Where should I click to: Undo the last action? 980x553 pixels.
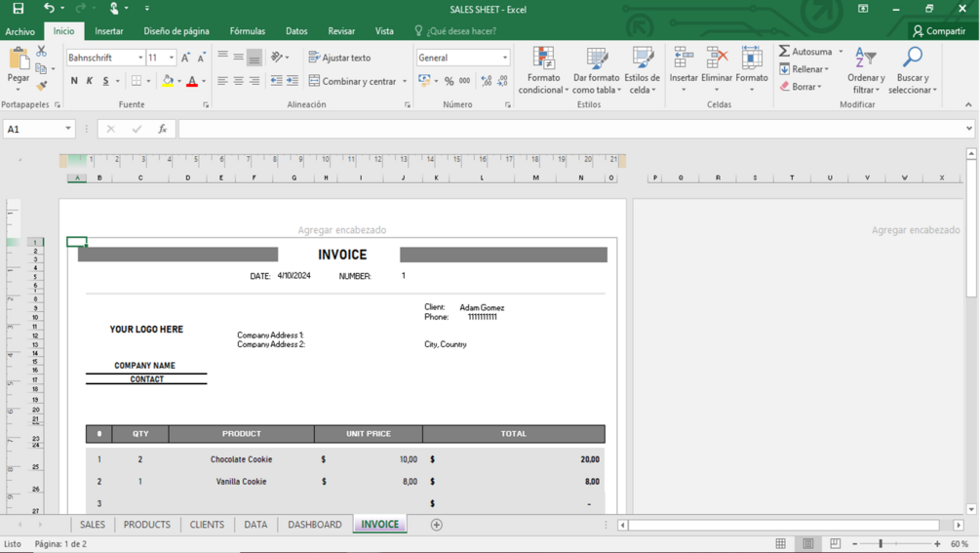tap(49, 8)
